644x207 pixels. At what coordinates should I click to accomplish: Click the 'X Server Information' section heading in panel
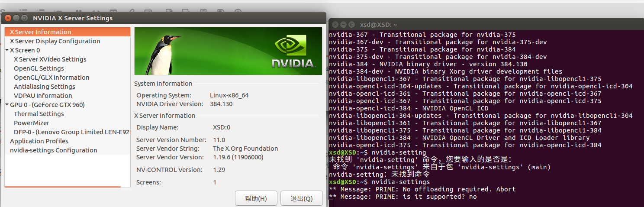pyautogui.click(x=165, y=116)
